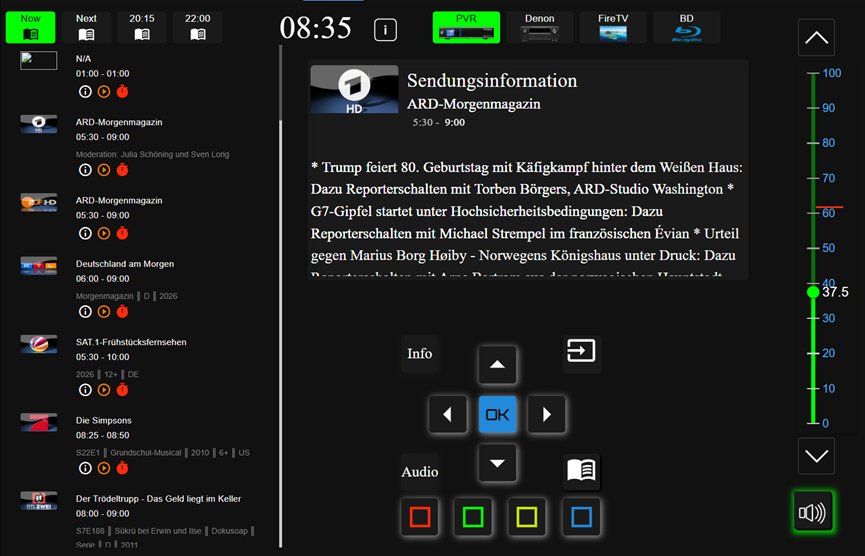
Task: Click the red color button on the remote
Action: 420,517
